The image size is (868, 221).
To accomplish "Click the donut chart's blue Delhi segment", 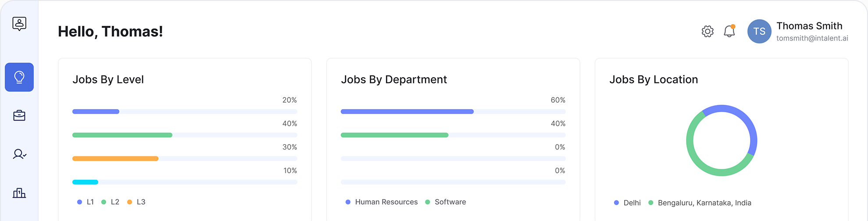I will coord(747,121).
